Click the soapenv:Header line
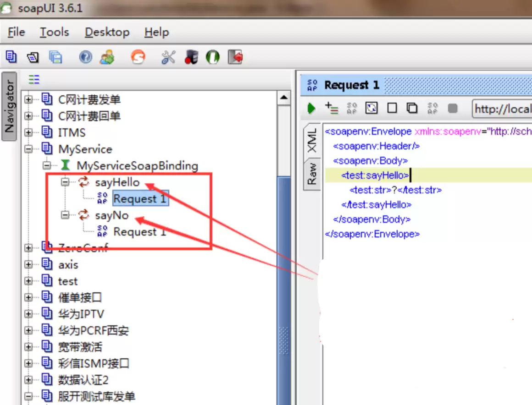The height and width of the screenshot is (405, 532). [x=376, y=146]
